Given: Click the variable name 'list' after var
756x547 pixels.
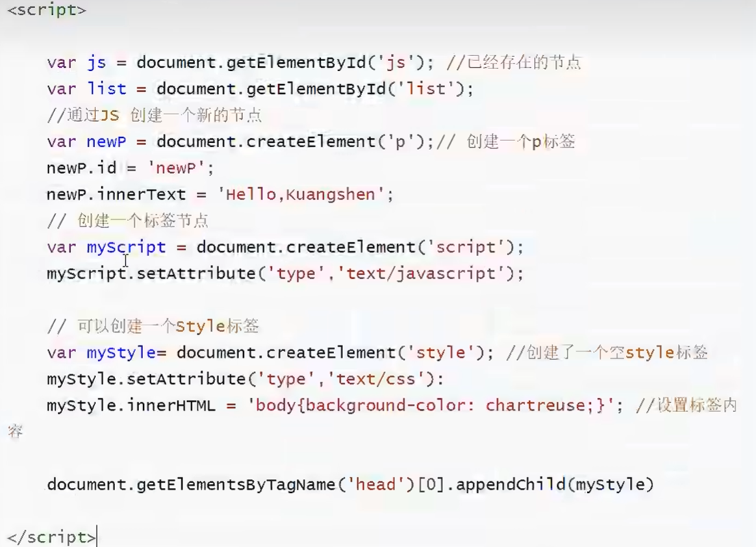Looking at the screenshot, I should coord(107,89).
